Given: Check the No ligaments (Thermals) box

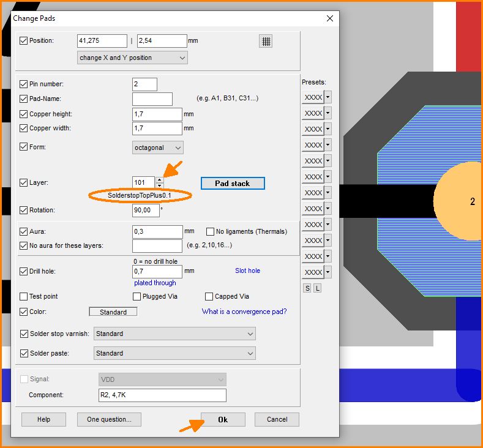Looking at the screenshot, I should pyautogui.click(x=211, y=231).
